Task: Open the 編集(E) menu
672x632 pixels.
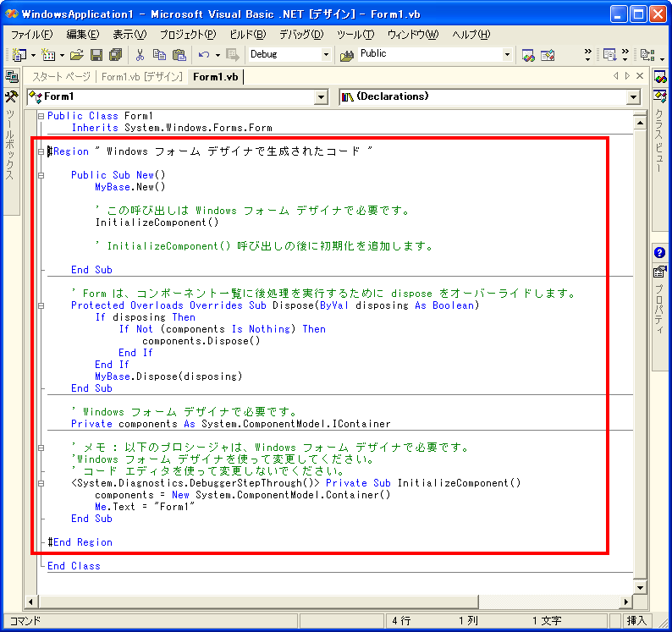Action: (83, 35)
